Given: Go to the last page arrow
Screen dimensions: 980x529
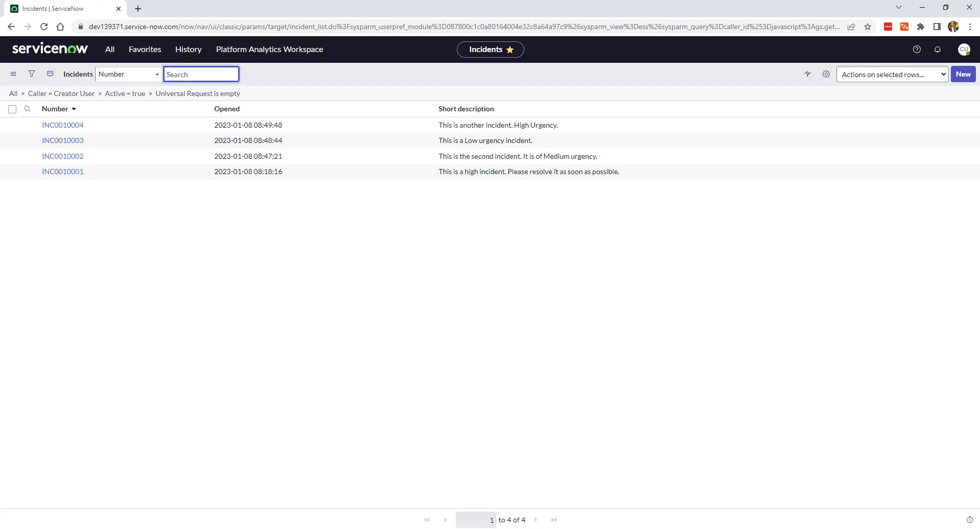Looking at the screenshot, I should [554, 520].
